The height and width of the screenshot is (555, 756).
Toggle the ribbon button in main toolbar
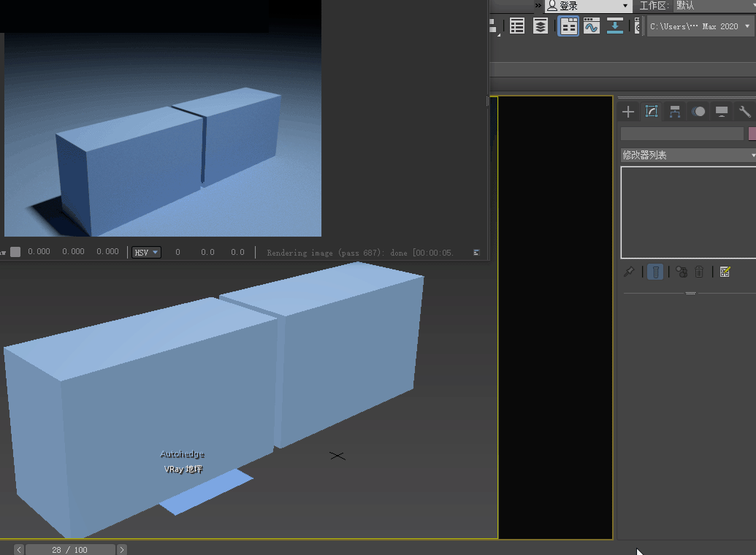click(568, 27)
